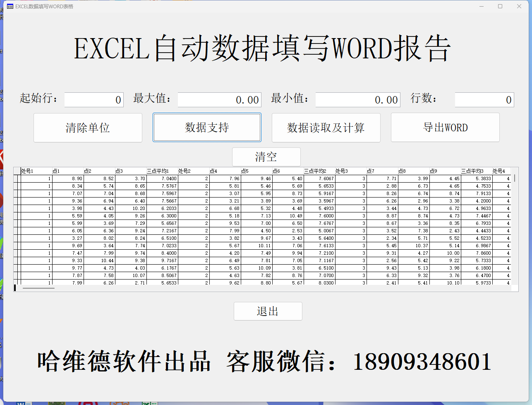Click the cell with value 10.37
532x405 pixels.
(414, 246)
